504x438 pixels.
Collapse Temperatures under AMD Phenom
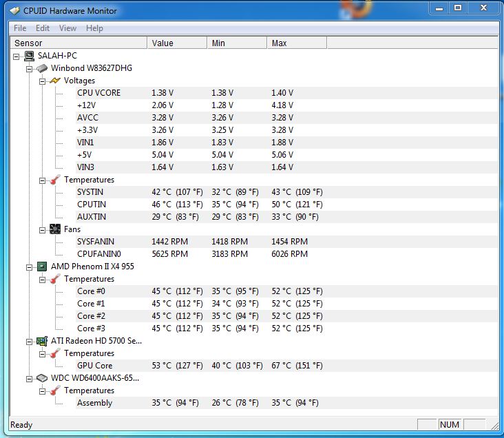tap(42, 280)
